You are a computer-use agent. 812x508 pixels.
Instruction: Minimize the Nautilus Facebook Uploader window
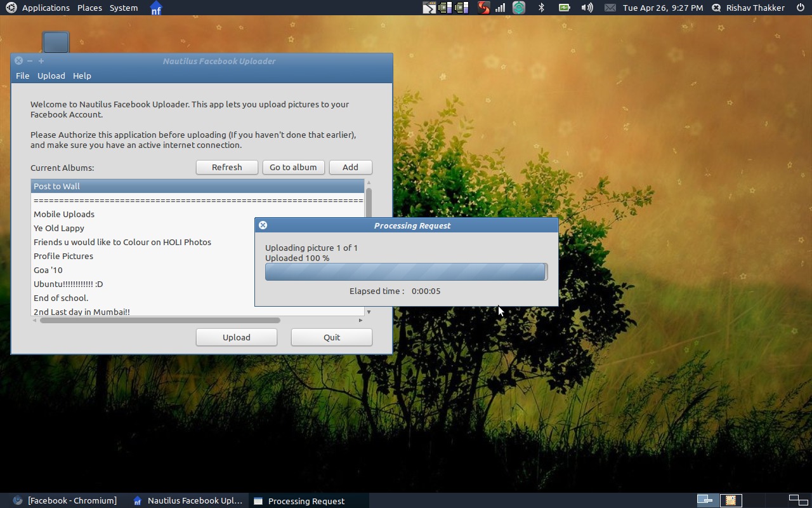[30, 61]
